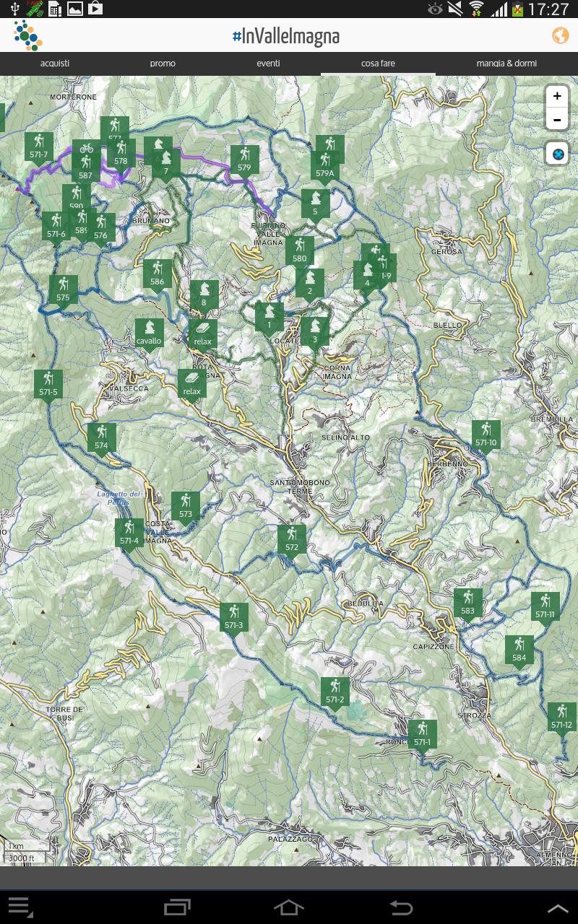Switch to the eventi tab
The image size is (578, 924).
[269, 64]
